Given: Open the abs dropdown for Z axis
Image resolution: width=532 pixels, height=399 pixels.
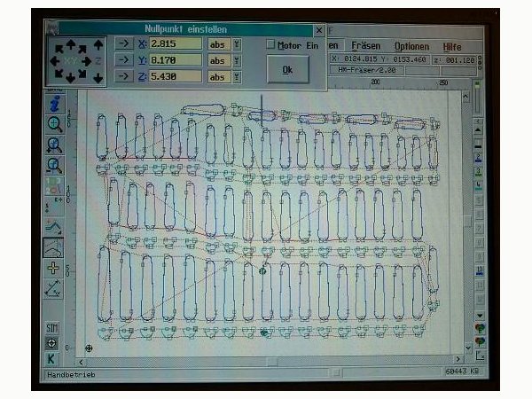Looking at the screenshot, I should 236,77.
